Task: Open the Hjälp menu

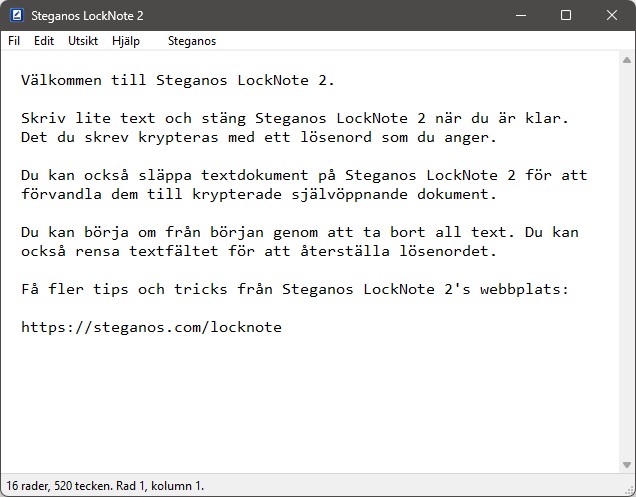Action: click(x=126, y=41)
